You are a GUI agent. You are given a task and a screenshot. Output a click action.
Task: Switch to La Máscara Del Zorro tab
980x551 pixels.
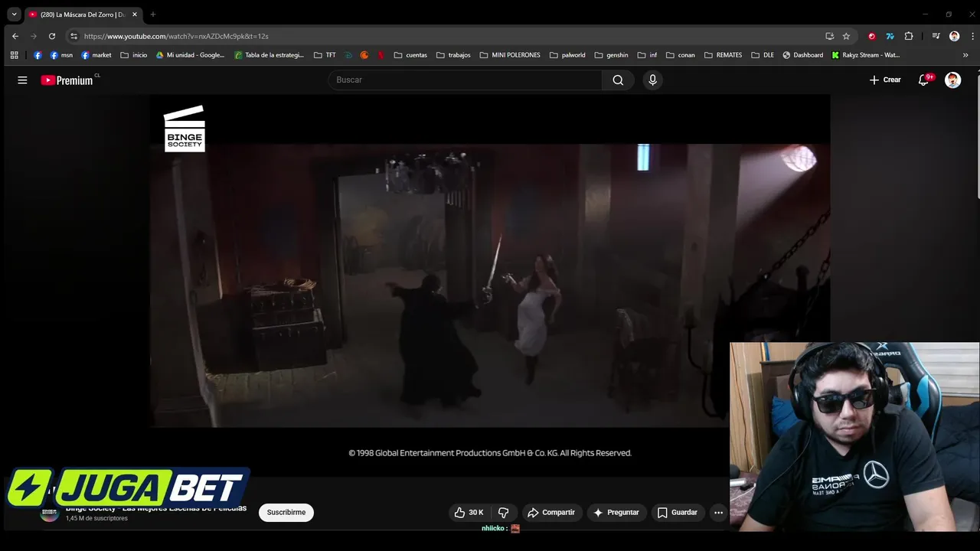83,15
